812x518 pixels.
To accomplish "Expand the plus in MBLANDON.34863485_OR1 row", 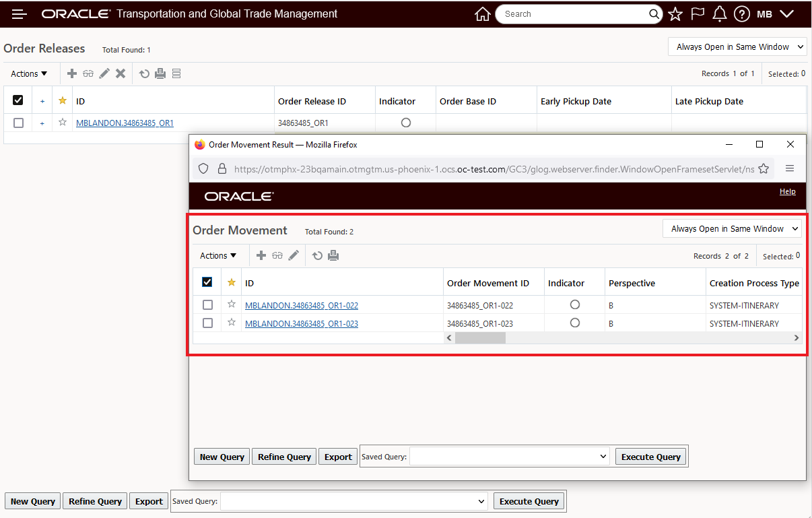I will (42, 123).
